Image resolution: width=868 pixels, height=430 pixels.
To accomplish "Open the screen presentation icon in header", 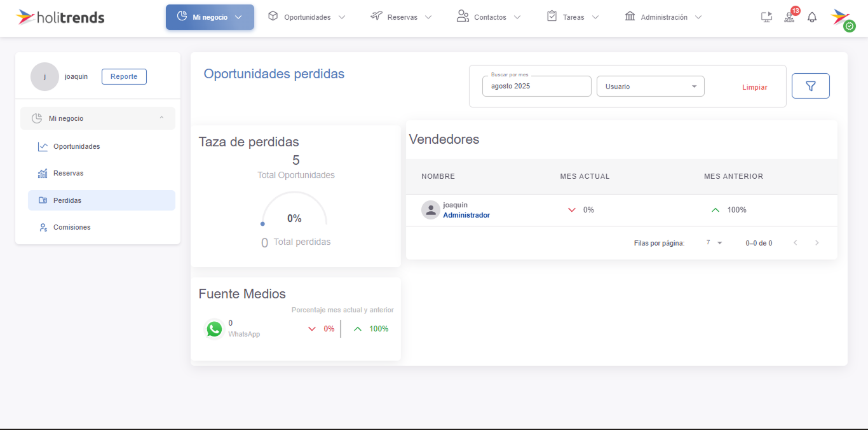I will pos(766,17).
